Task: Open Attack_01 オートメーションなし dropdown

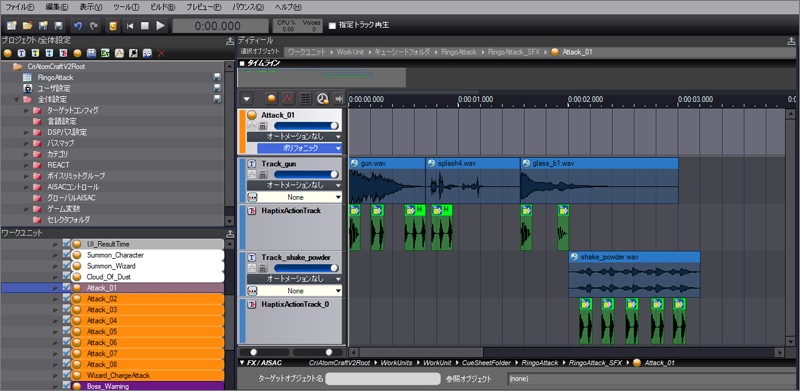Action: coord(294,137)
